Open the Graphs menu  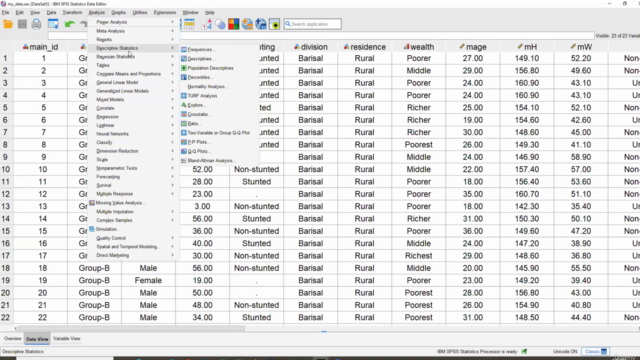118,13
